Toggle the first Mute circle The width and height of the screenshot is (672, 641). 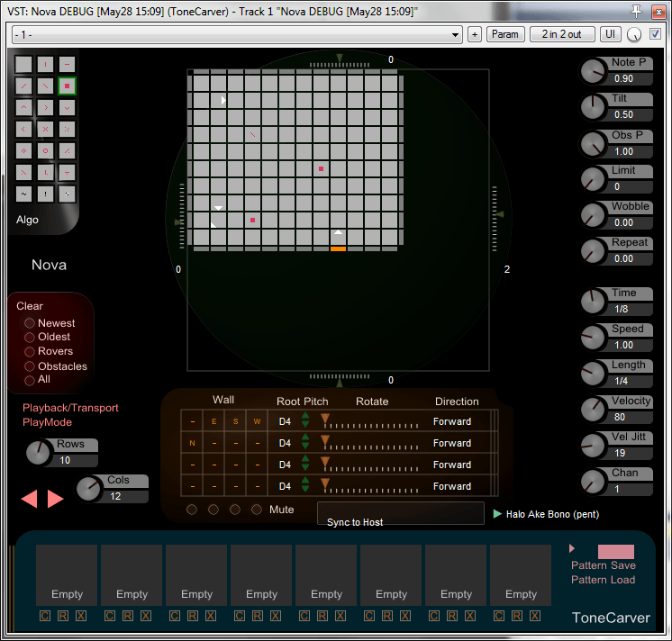pos(192,510)
